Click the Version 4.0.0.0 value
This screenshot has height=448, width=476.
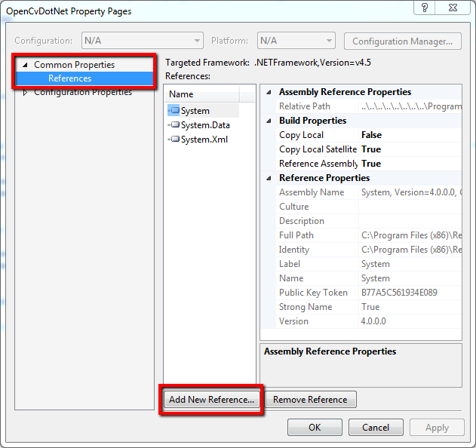[373, 321]
